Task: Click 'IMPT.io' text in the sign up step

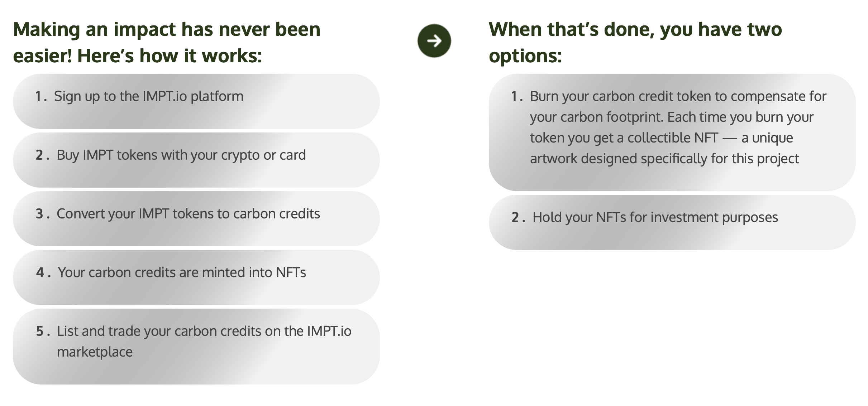Action: 164,96
